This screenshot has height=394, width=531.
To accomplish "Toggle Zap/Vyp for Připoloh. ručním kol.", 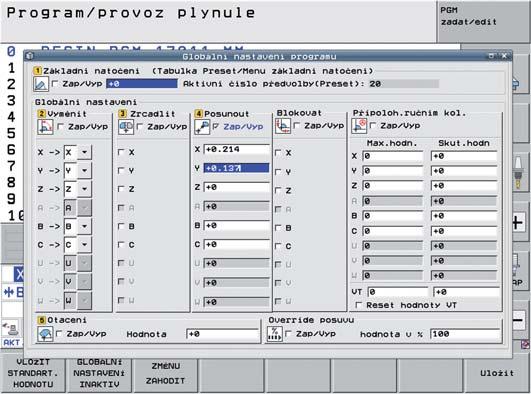I will click(373, 125).
